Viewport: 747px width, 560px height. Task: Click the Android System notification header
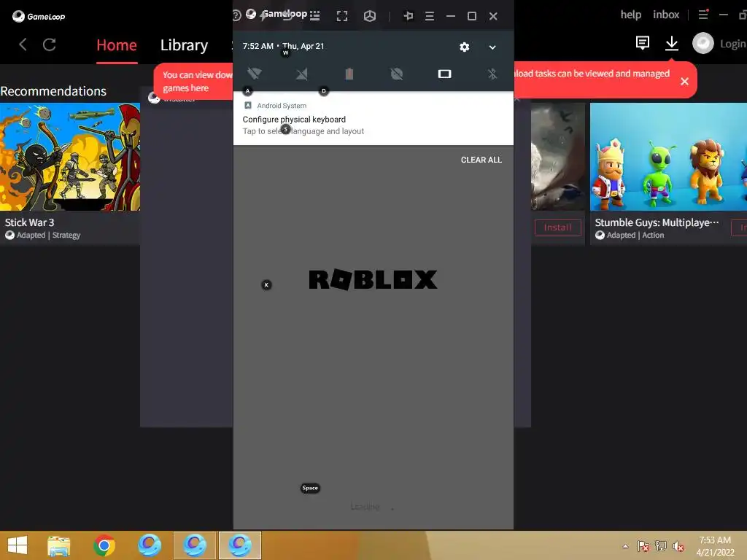click(275, 106)
